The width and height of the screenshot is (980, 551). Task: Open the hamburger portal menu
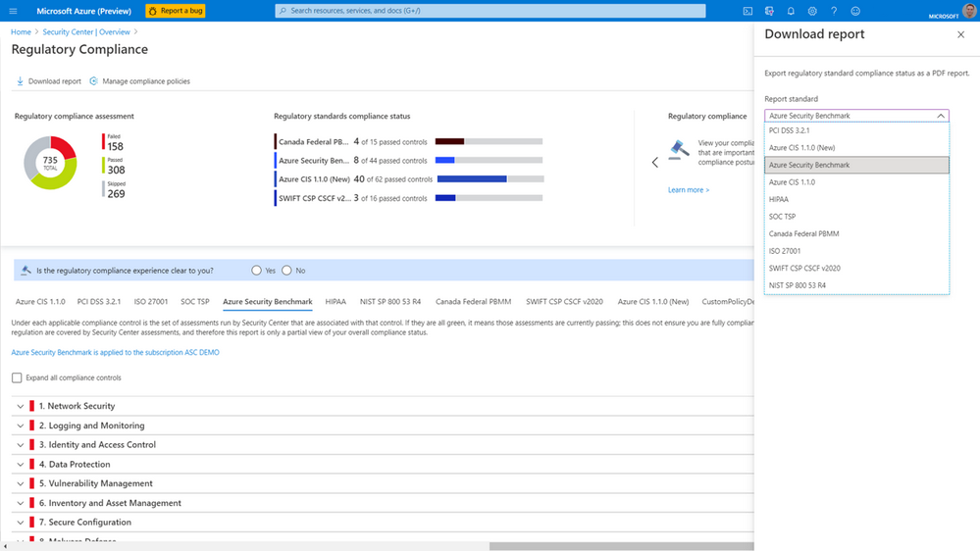(13, 11)
